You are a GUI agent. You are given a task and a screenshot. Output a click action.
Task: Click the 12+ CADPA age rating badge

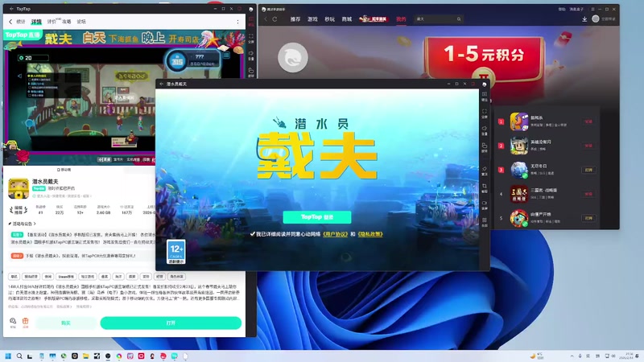(x=175, y=252)
